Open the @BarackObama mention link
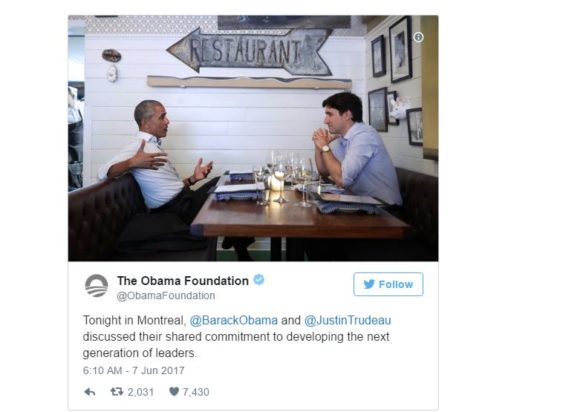The image size is (563, 412). 233,320
